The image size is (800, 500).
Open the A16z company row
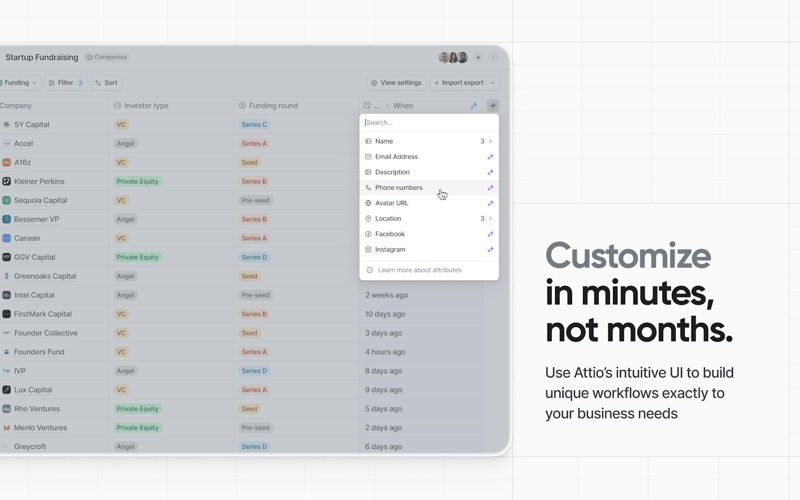click(x=22, y=162)
